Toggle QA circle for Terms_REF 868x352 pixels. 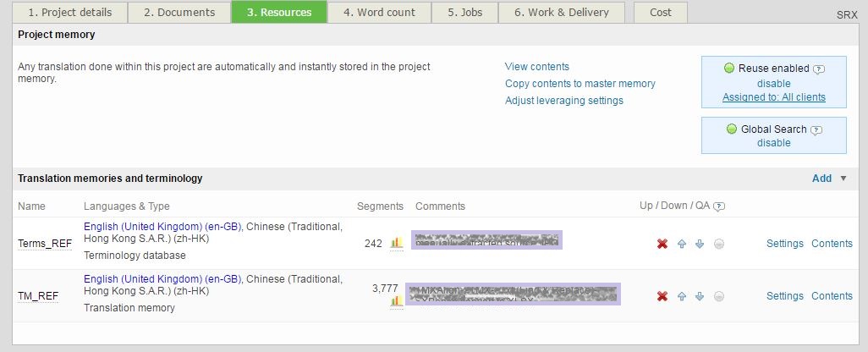pyautogui.click(x=719, y=244)
